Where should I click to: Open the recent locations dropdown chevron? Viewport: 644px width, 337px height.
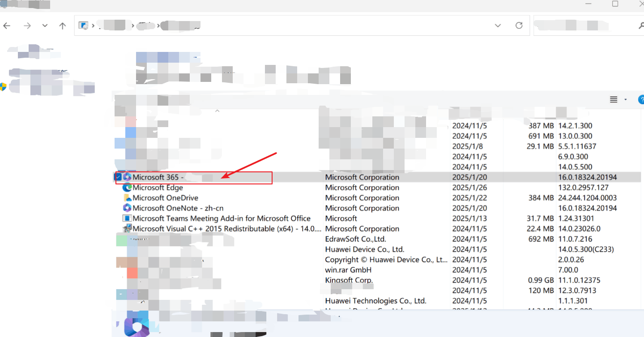click(x=45, y=26)
